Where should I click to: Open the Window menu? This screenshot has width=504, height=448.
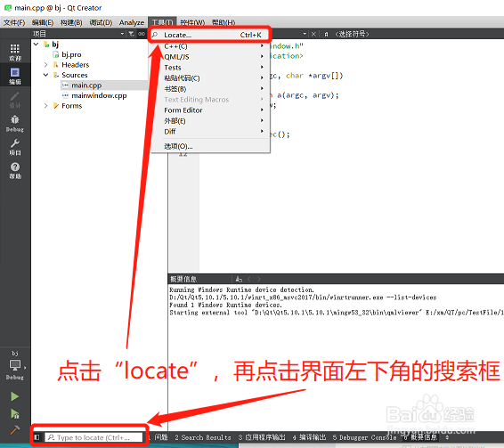pyautogui.click(x=192, y=22)
